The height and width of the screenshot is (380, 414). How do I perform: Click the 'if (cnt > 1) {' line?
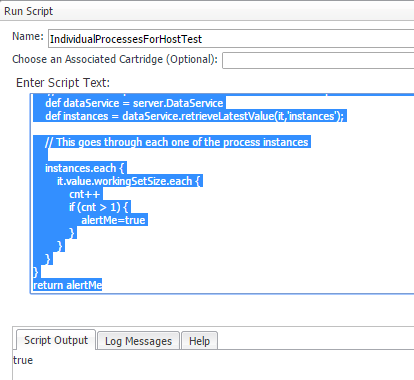pos(99,207)
